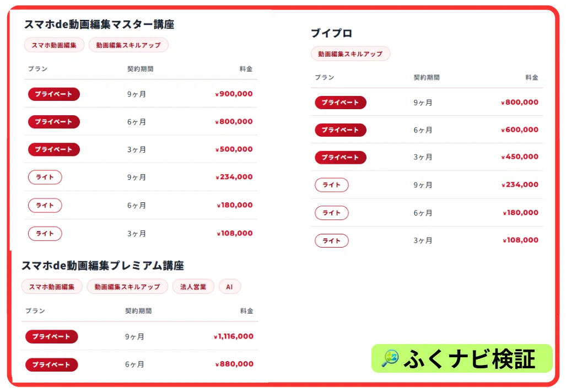Click the ¥500,000 price
The image size is (566, 392).
click(x=234, y=149)
